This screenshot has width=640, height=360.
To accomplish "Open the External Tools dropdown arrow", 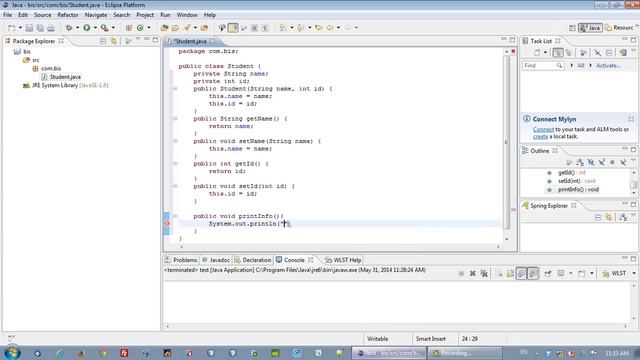I will point(113,28).
